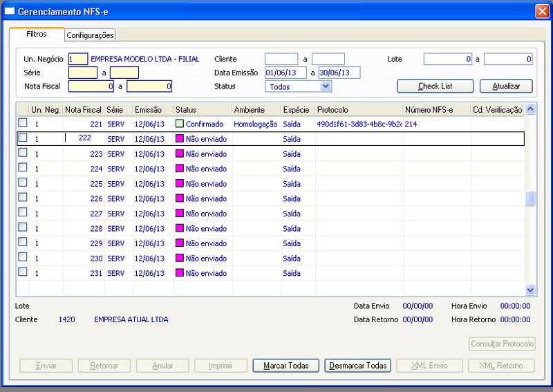Click the window icon in title bar

pos(10,11)
